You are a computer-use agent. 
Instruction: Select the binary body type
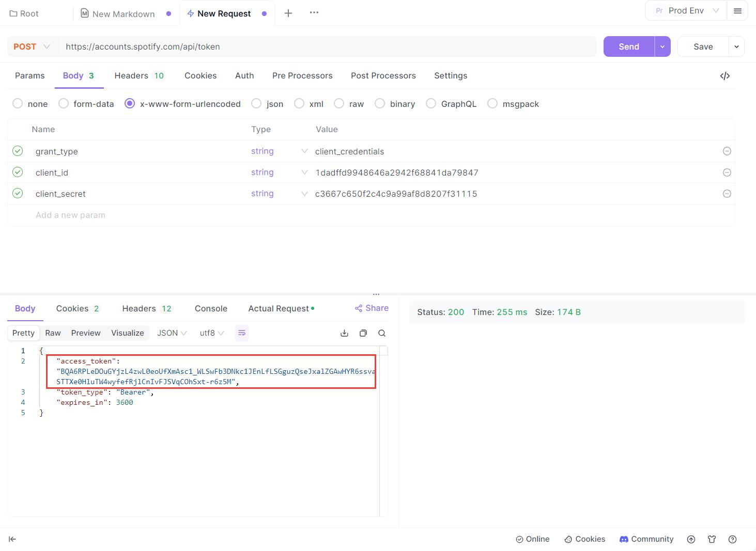pyautogui.click(x=380, y=104)
